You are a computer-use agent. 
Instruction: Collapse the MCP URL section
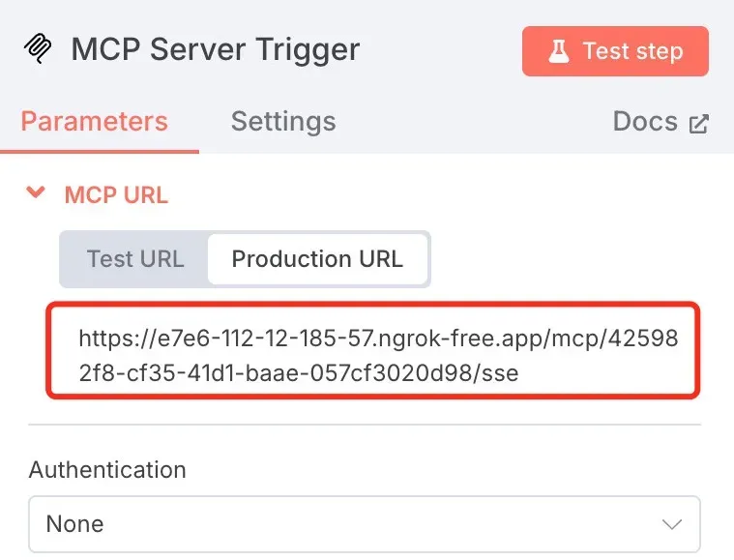pyautogui.click(x=36, y=192)
